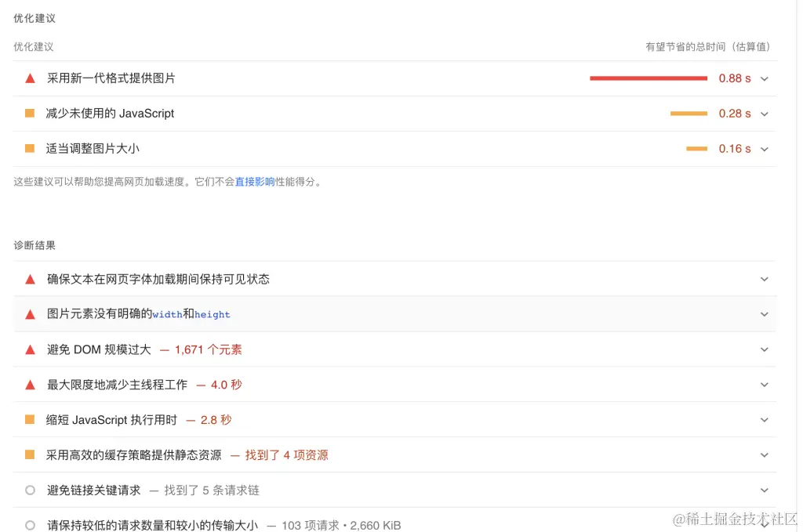The image size is (803, 532).
Task: Click the 缩短 JavaScript 执行用时 title
Action: click(x=111, y=420)
